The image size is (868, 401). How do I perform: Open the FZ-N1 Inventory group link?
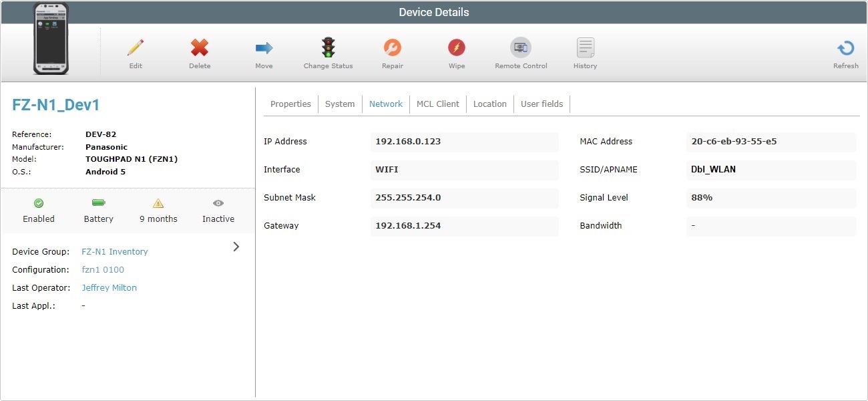[115, 252]
